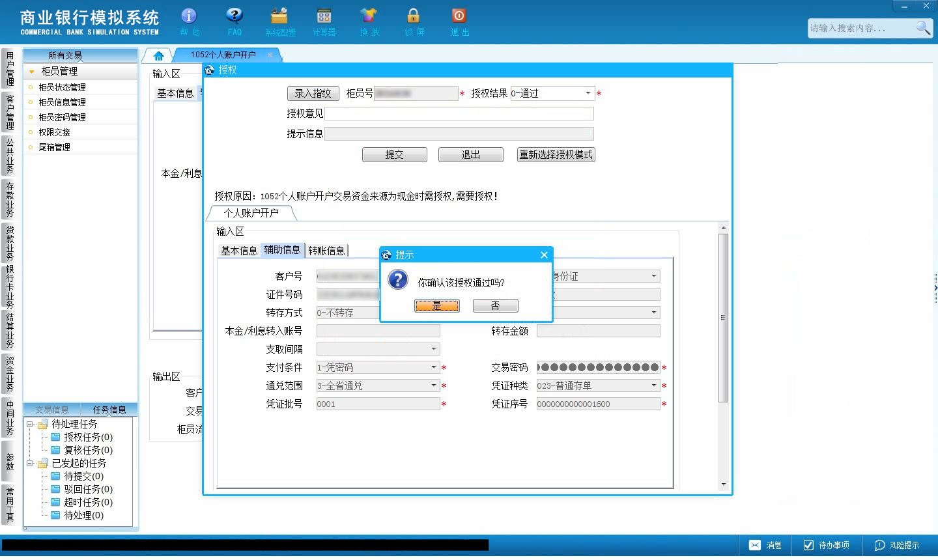Switch to the 1052个人账户开户 tab

[223, 55]
